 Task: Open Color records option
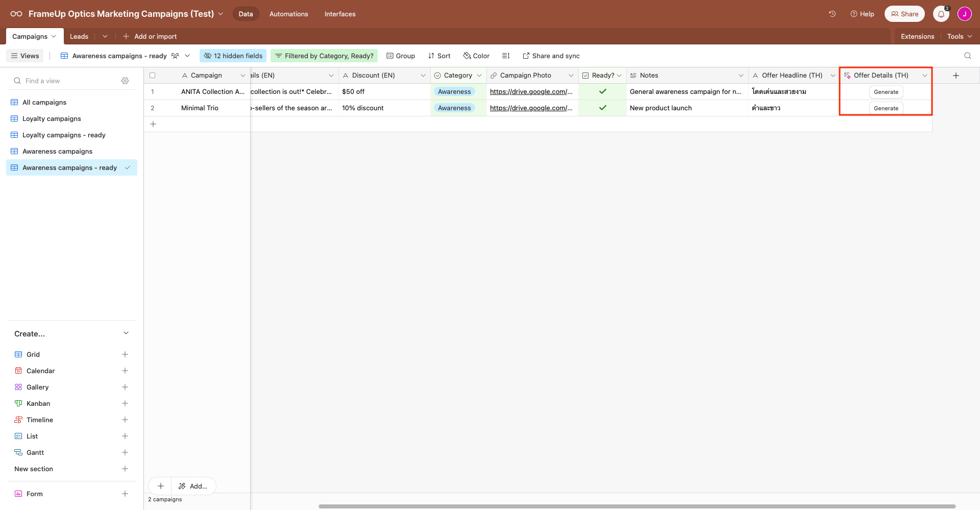[476, 56]
